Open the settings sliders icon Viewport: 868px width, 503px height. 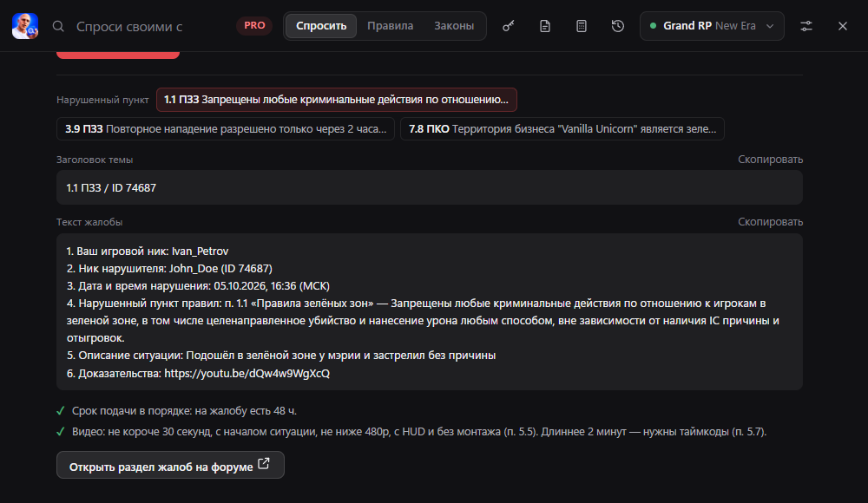coord(806,26)
